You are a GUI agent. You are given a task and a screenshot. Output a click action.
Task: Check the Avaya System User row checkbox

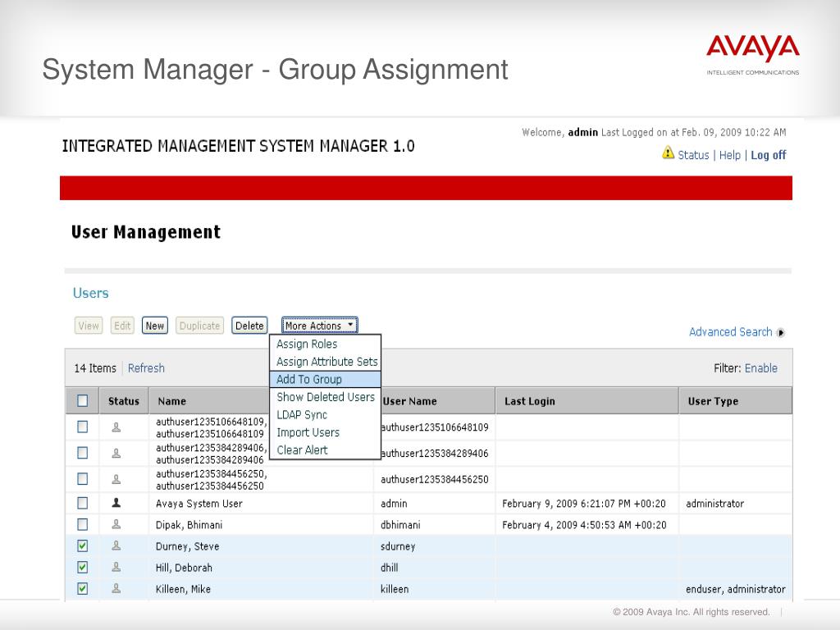click(83, 503)
